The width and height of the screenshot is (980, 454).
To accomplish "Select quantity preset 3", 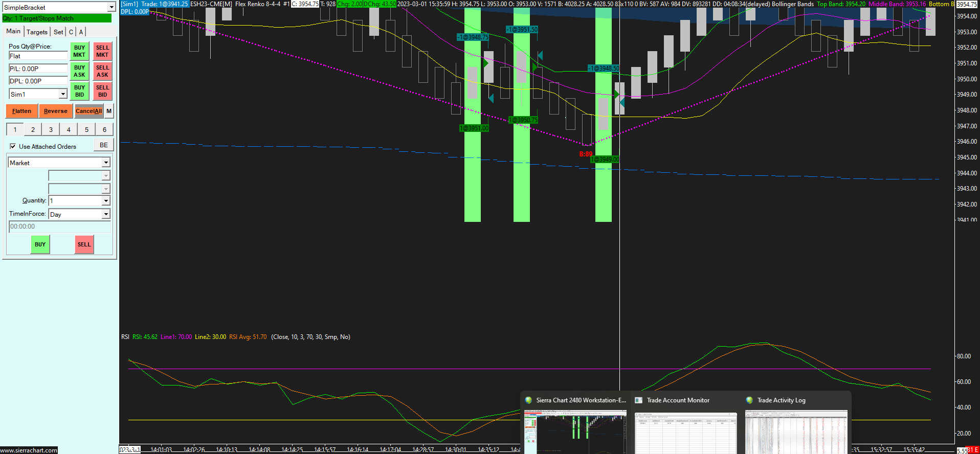I will [x=51, y=130].
